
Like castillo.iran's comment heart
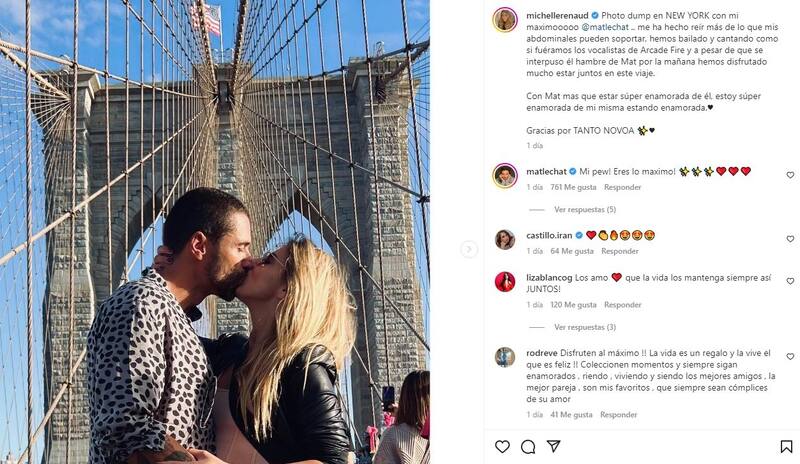click(x=790, y=239)
